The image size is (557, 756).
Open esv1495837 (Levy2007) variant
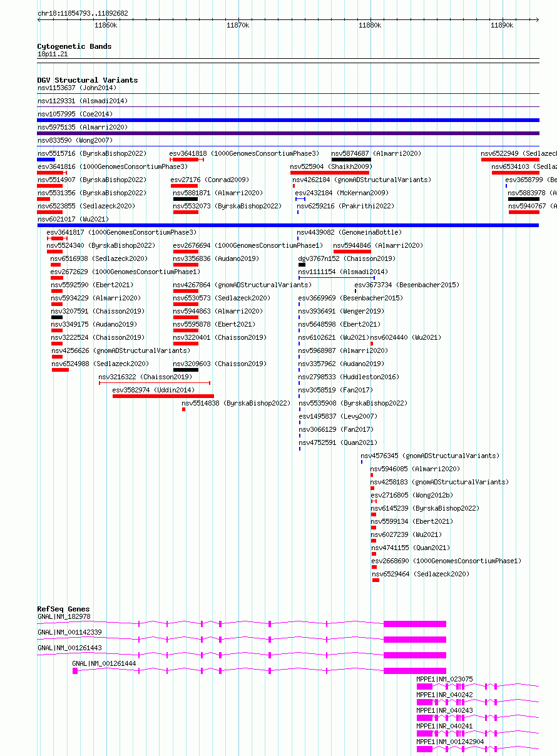click(x=338, y=416)
